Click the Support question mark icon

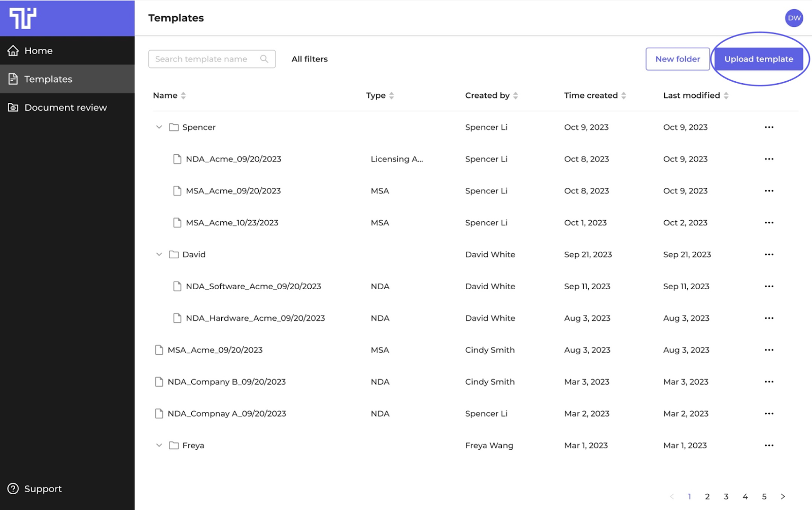(13, 489)
